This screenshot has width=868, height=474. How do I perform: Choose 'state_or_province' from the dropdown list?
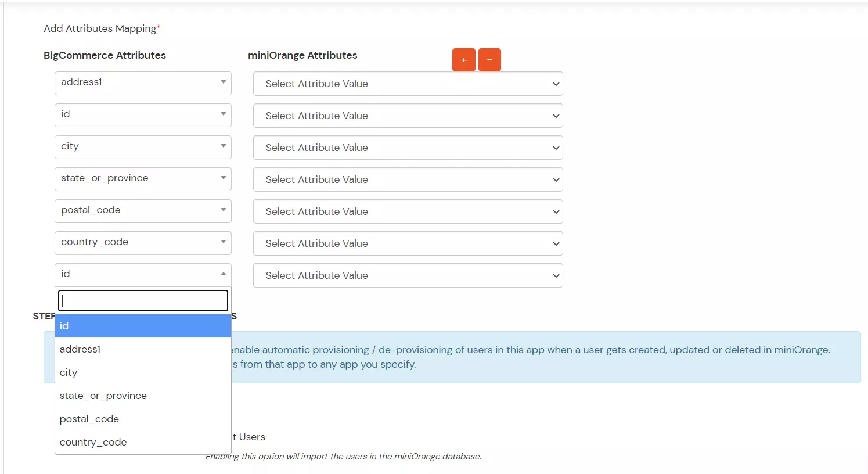[143, 396]
